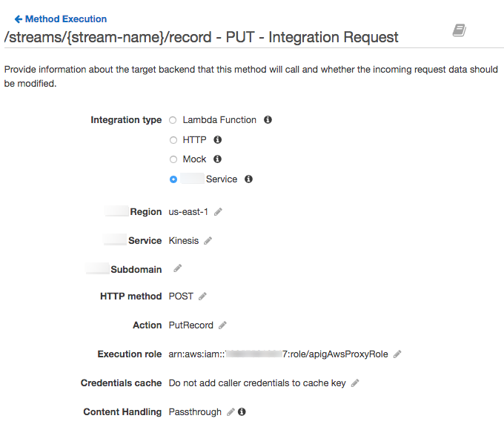
Task: Edit Content Handling Passthrough pencil
Action: click(231, 412)
